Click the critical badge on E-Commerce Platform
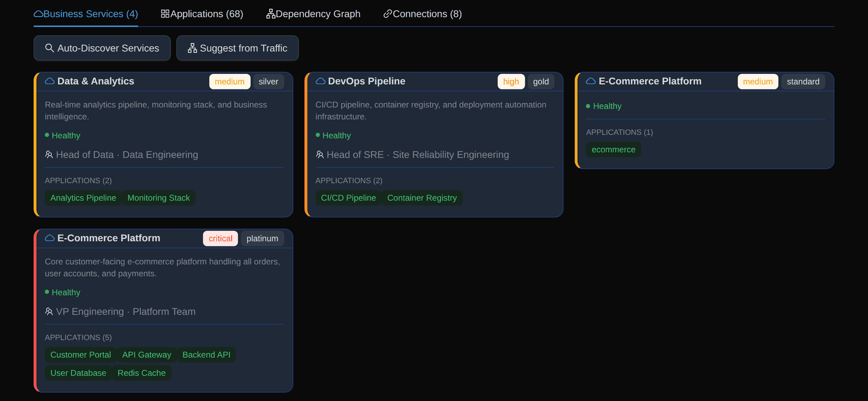 [220, 239]
